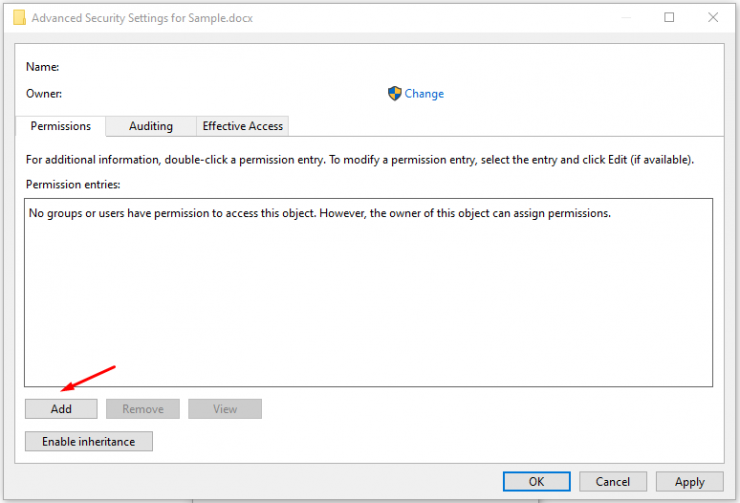
Task: Minimize the Advanced Security Settings window
Action: [x=626, y=18]
